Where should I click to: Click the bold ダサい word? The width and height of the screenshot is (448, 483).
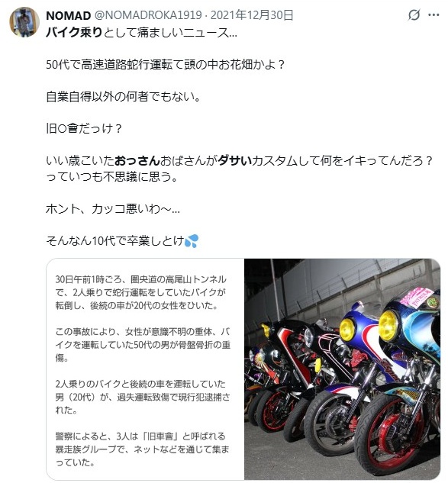tap(234, 161)
